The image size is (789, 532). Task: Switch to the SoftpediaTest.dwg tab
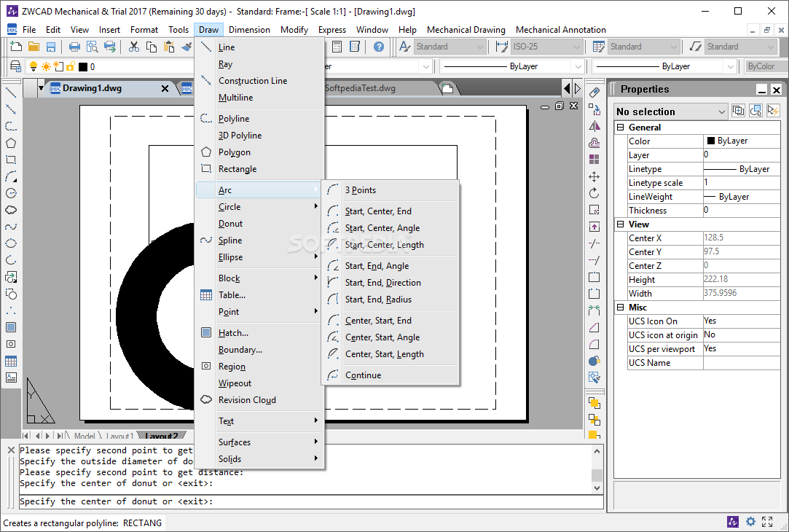point(360,89)
